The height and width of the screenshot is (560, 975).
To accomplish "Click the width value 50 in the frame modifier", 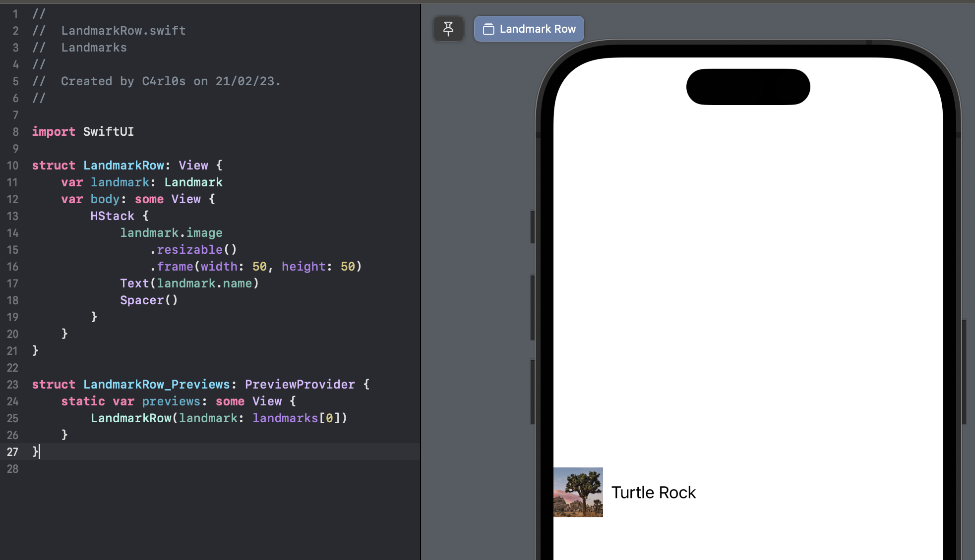I will point(259,267).
